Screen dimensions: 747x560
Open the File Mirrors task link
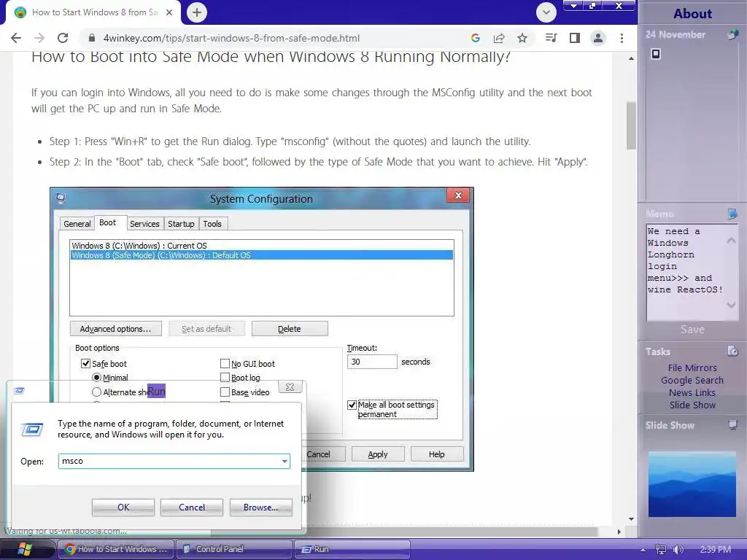click(692, 367)
